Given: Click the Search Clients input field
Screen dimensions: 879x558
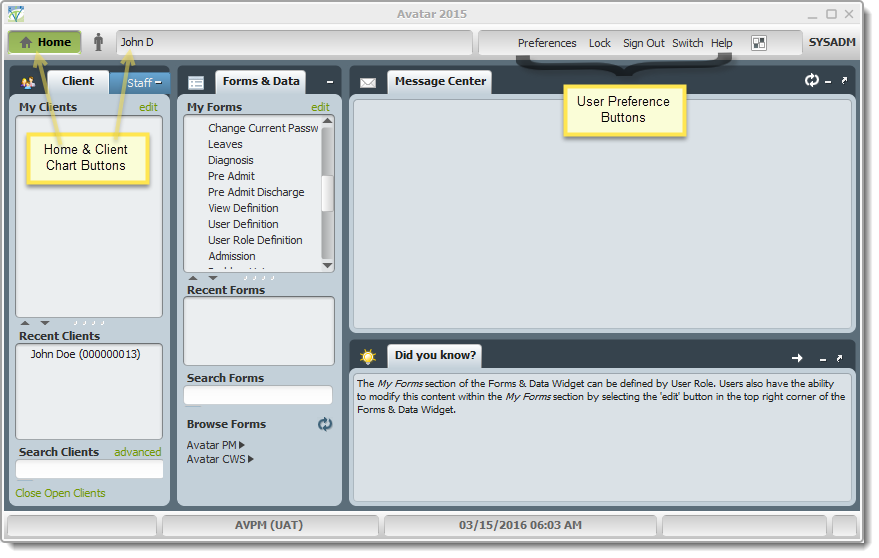Looking at the screenshot, I should (90, 469).
